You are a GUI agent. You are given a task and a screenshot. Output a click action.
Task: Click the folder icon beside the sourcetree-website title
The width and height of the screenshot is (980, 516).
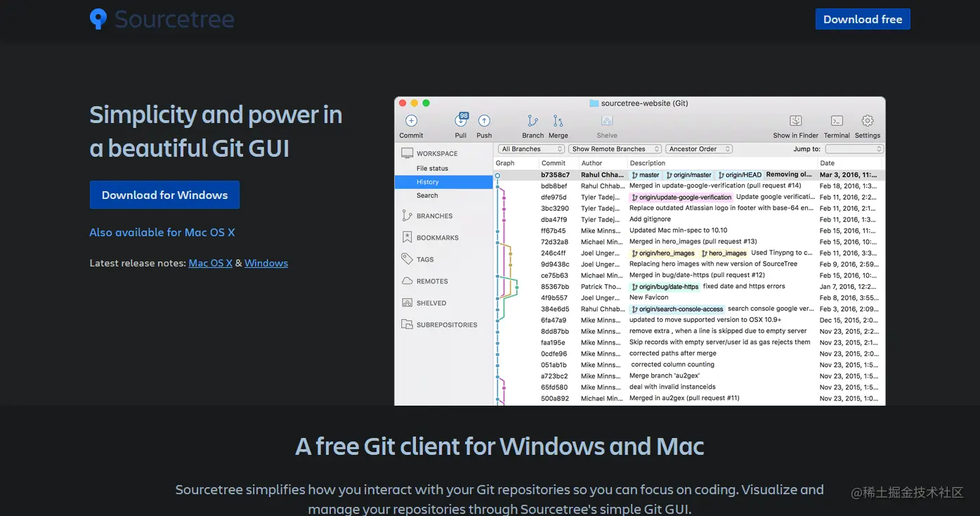(594, 103)
